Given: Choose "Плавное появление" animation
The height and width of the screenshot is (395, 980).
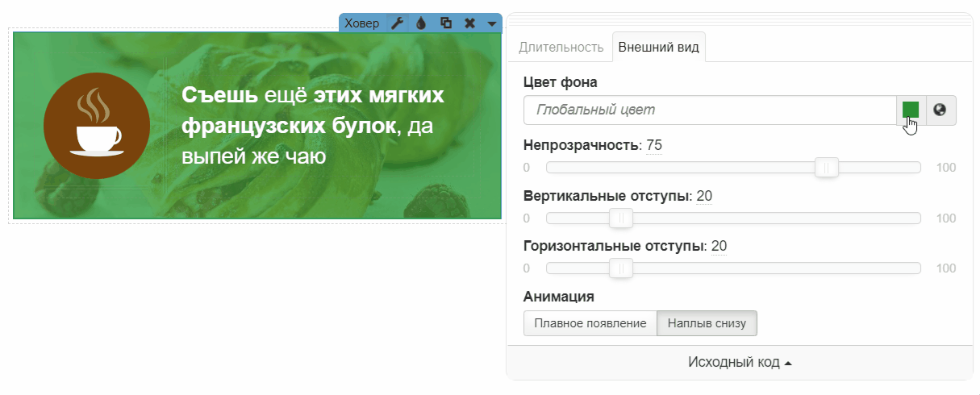Looking at the screenshot, I should 590,323.
